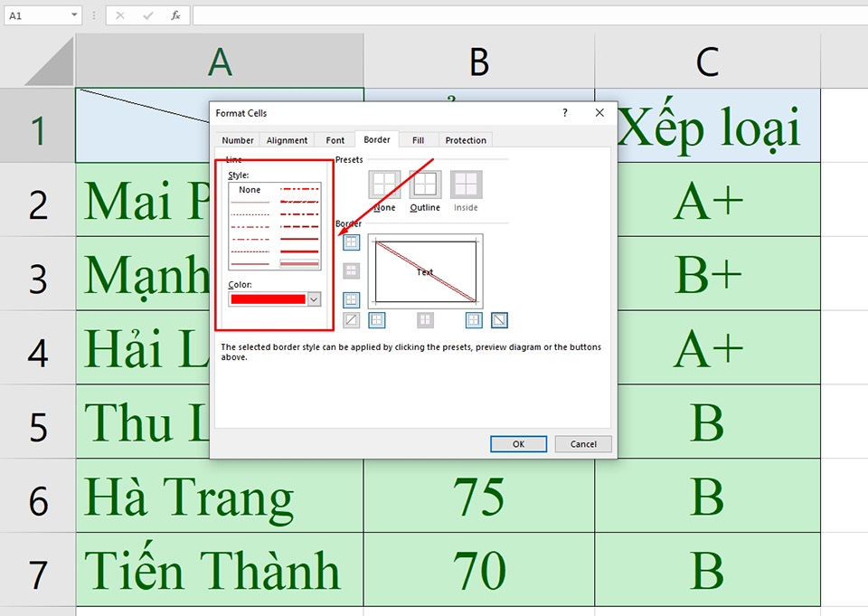Click the Select All corner triangle

50,61
